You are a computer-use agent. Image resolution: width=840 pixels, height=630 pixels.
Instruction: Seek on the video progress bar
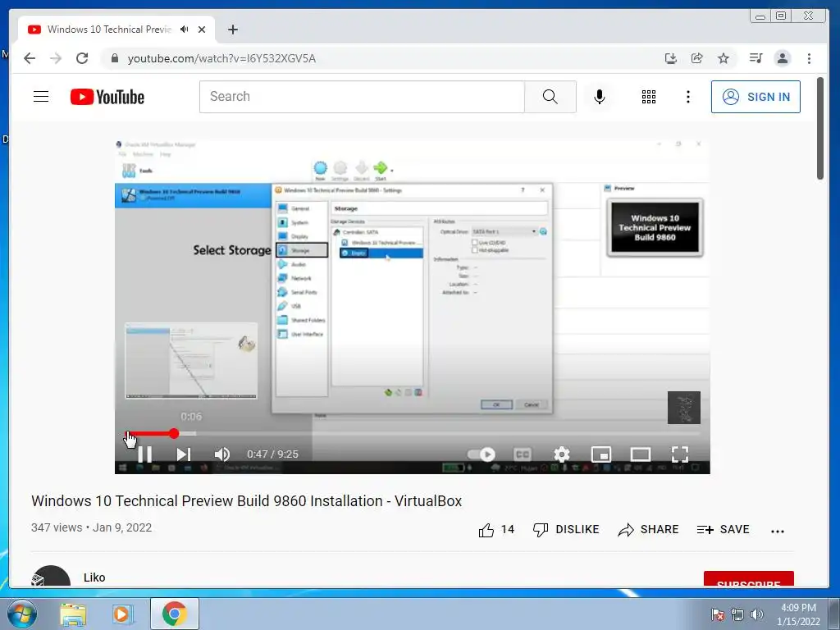coord(413,433)
